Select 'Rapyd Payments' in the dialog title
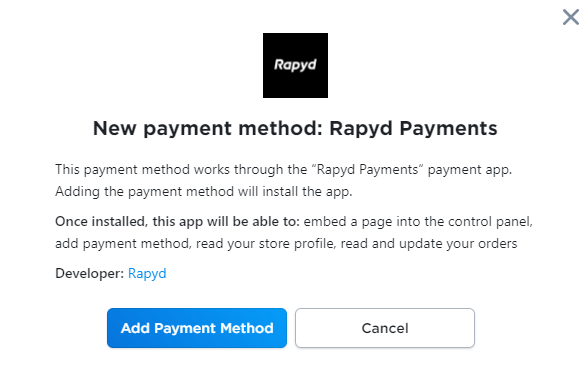 pyautogui.click(x=413, y=128)
